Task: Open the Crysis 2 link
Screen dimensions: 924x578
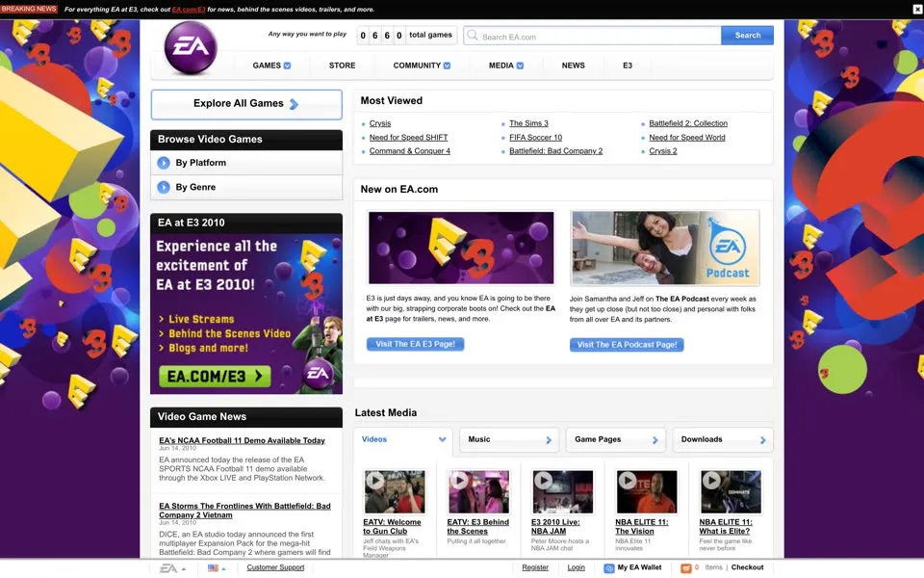Action: 663,151
